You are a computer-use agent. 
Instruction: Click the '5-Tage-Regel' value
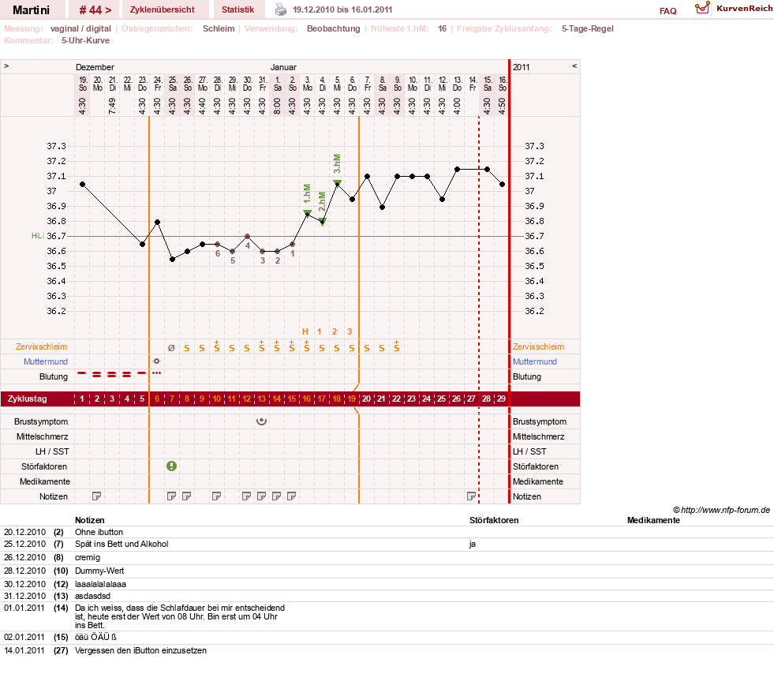588,28
